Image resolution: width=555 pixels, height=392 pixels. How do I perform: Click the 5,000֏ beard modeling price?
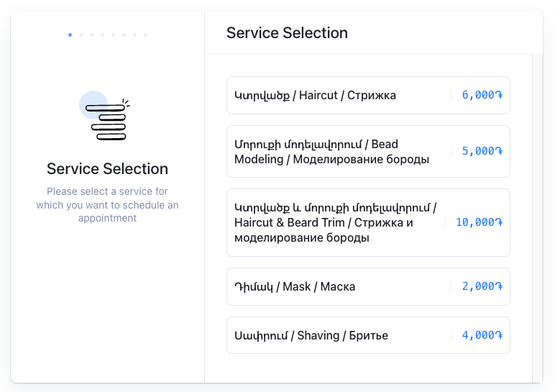(x=482, y=151)
